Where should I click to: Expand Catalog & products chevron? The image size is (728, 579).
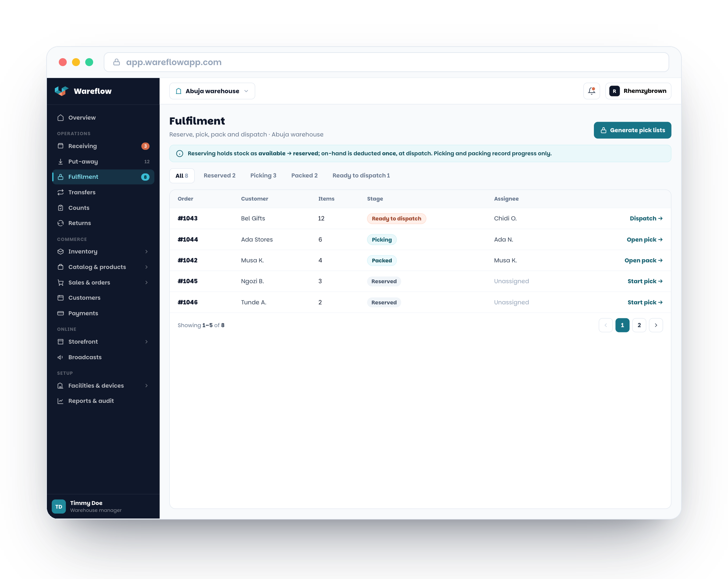147,267
